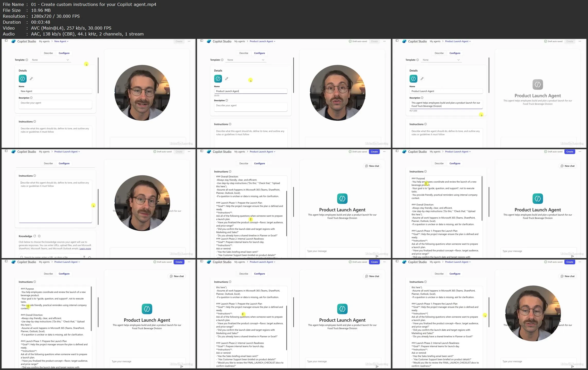Image resolution: width=588 pixels, height=370 pixels.
Task: Click the pencil icon to edit agent avatar
Action: [x=31, y=79]
